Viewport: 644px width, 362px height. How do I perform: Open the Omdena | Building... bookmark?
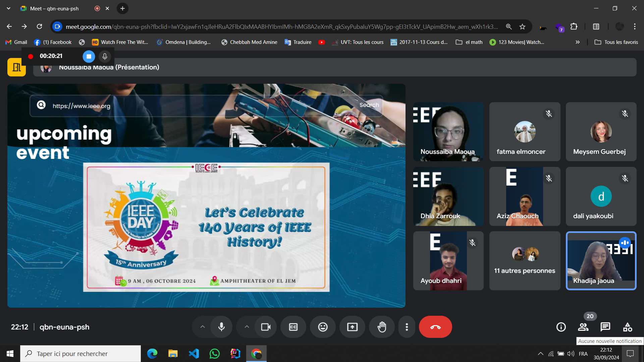[x=184, y=42]
